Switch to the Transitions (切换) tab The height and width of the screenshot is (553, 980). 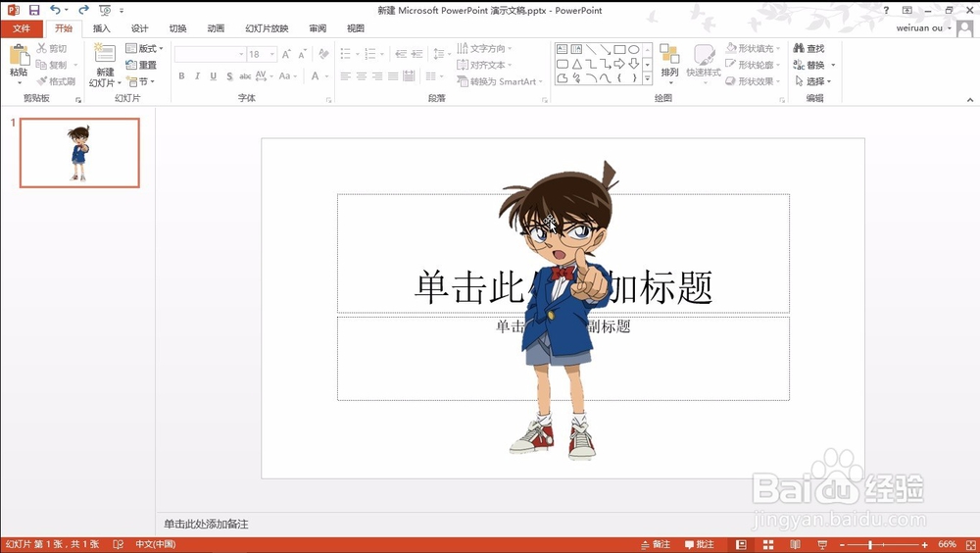tap(177, 28)
